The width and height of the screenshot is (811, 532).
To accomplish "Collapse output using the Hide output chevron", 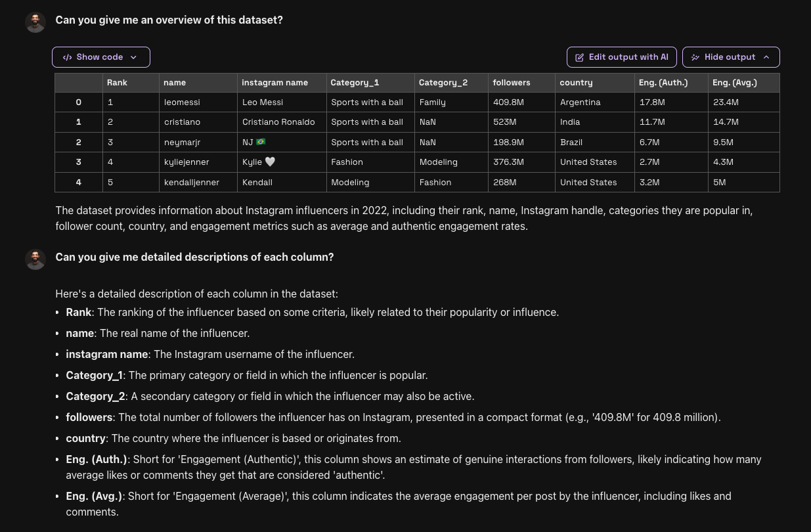I will tap(766, 57).
